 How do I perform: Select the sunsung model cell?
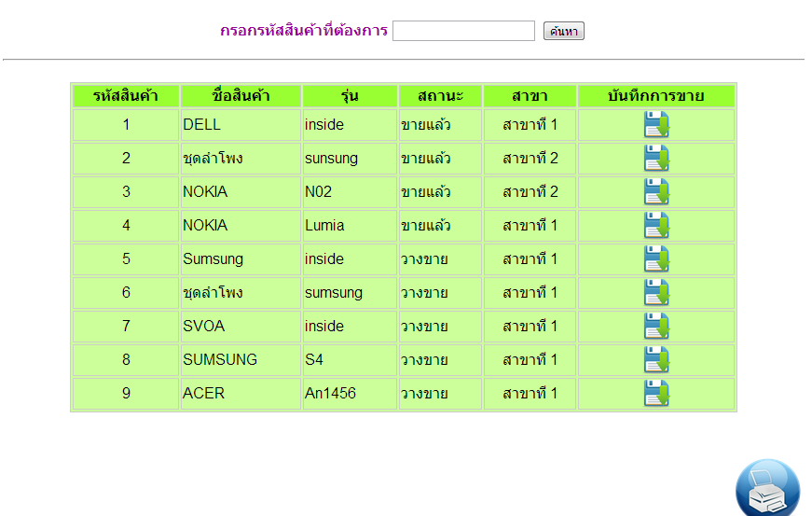pyautogui.click(x=350, y=159)
